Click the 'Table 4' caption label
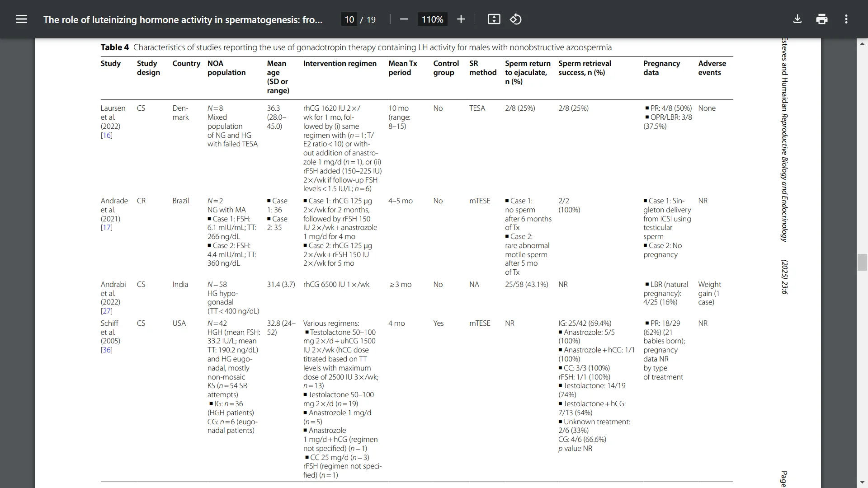868x488 pixels. [x=114, y=47]
